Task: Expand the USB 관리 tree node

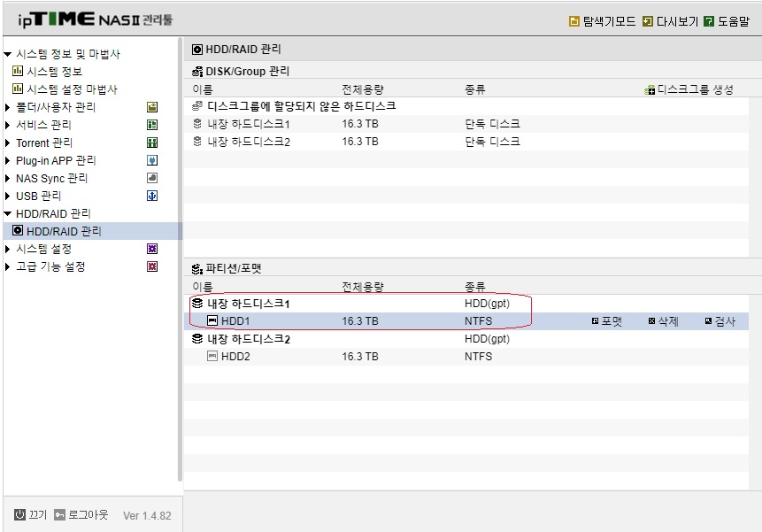Action: click(7, 196)
